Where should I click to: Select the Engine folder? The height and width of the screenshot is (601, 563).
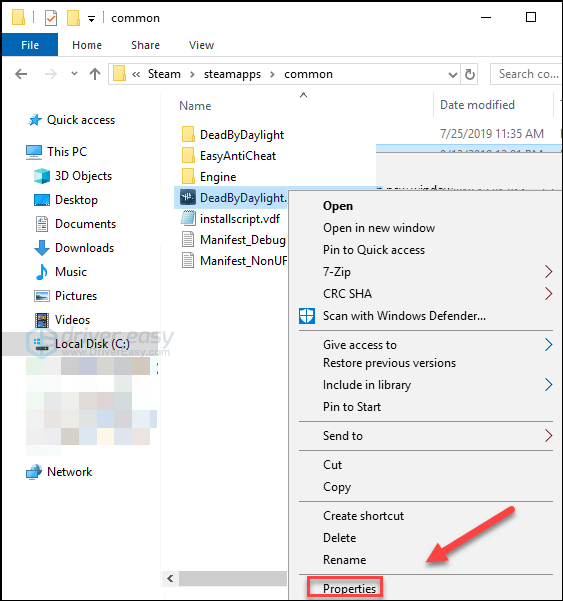[218, 177]
